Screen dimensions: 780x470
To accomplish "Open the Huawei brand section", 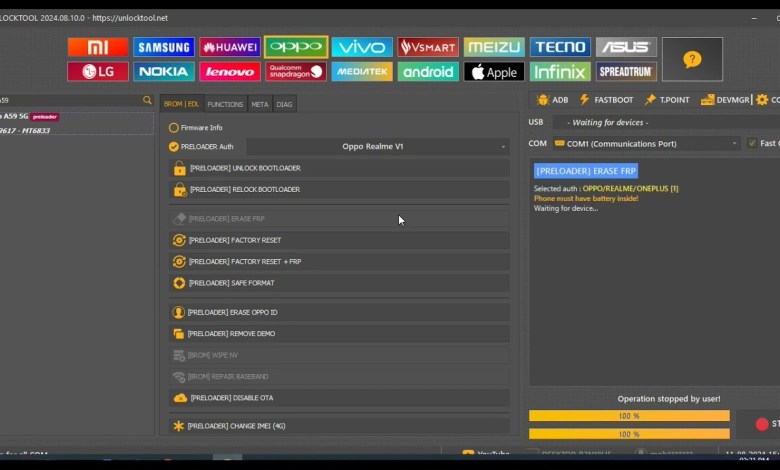I will pyautogui.click(x=230, y=47).
